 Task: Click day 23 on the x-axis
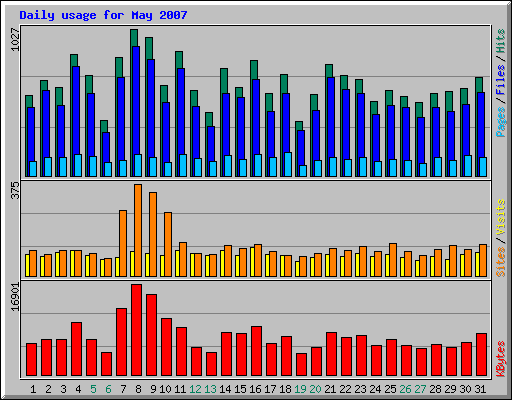click(x=360, y=389)
